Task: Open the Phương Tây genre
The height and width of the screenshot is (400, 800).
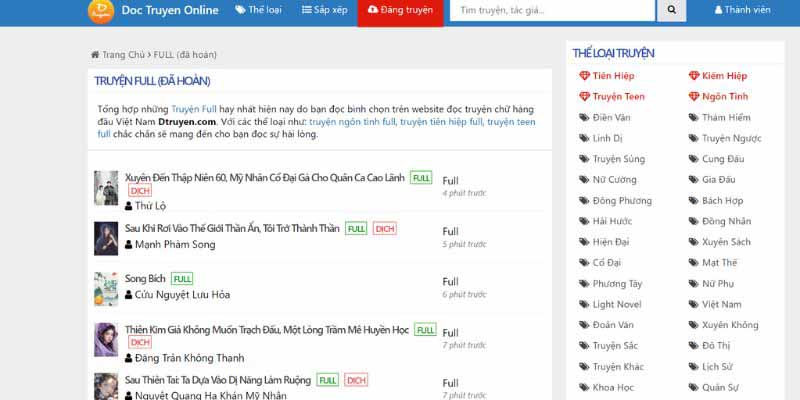Action: (617, 284)
